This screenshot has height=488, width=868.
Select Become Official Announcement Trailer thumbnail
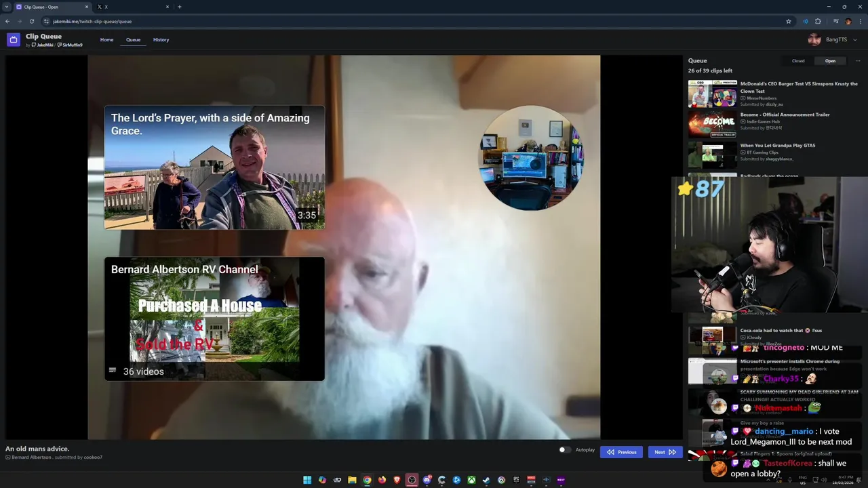click(x=713, y=124)
